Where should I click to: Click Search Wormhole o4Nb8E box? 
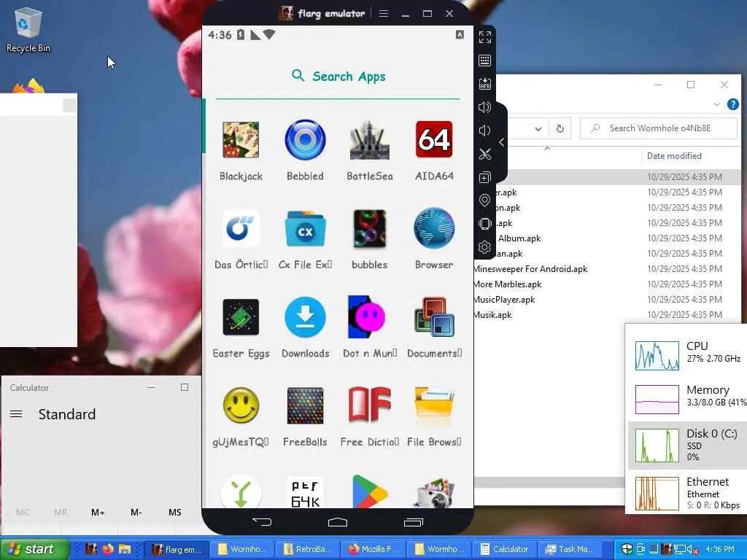coord(659,128)
